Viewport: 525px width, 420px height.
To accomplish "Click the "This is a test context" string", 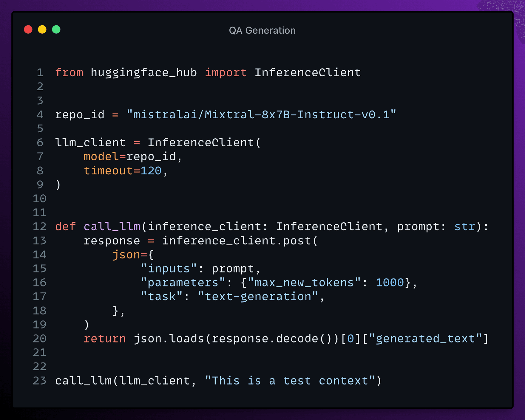I will pyautogui.click(x=290, y=381).
